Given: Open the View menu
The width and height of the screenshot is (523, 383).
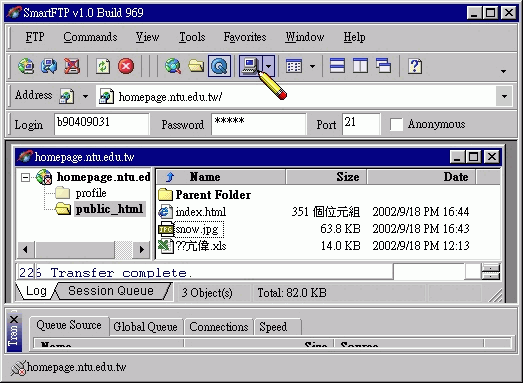Looking at the screenshot, I should coord(147,37).
